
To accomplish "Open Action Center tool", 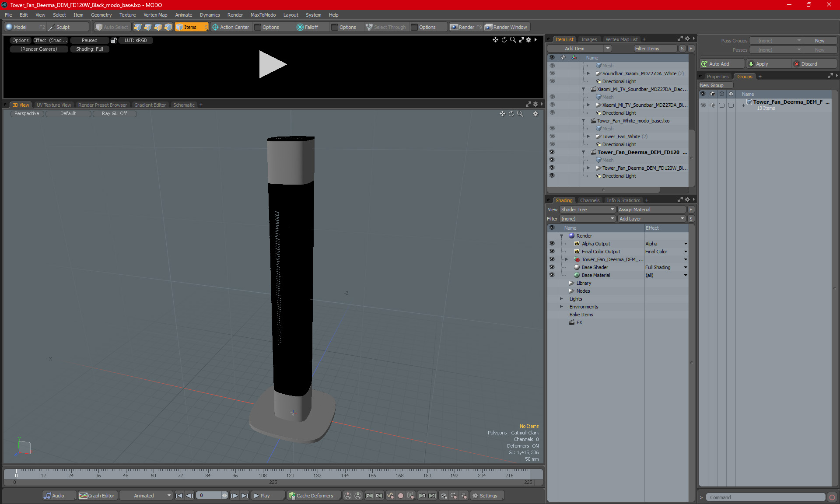I will [231, 27].
